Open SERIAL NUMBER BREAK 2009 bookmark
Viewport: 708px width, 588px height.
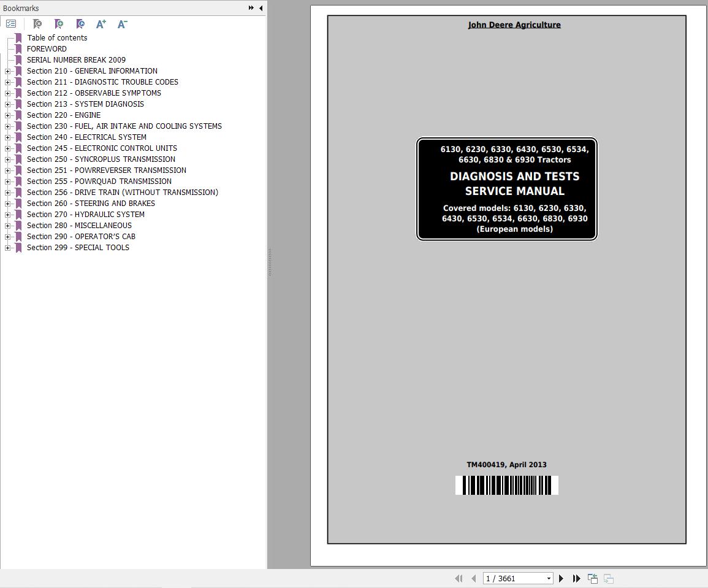click(76, 59)
